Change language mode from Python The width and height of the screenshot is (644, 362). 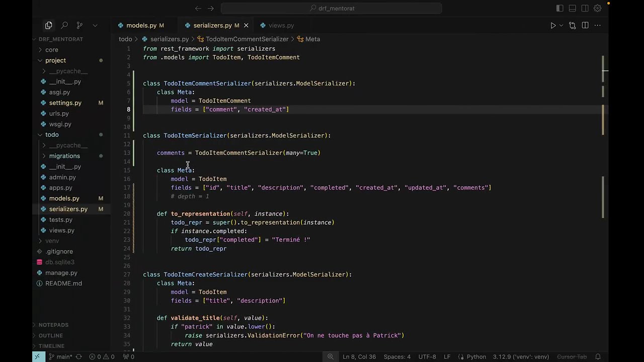(476, 356)
